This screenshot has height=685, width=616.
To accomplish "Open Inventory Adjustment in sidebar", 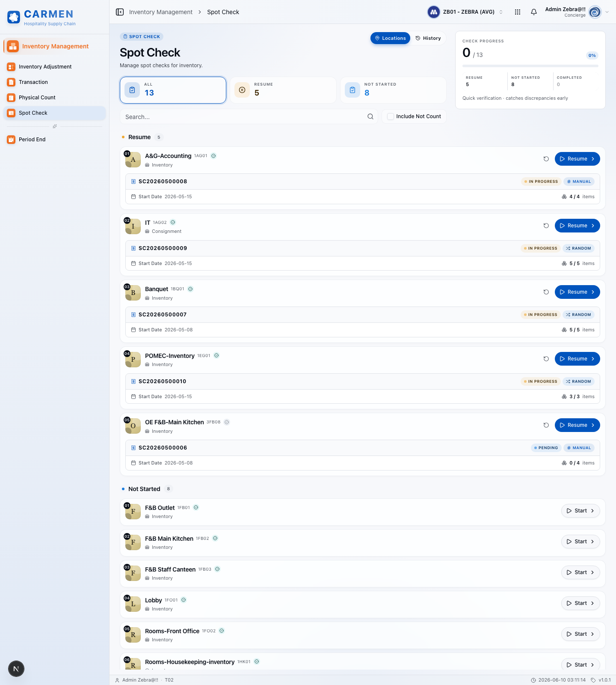I will click(x=54, y=67).
